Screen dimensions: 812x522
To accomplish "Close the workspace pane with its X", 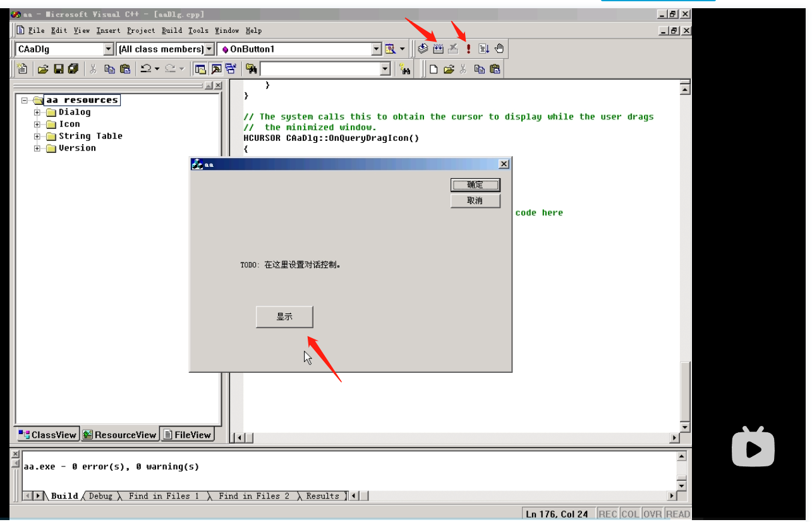I will [x=218, y=85].
